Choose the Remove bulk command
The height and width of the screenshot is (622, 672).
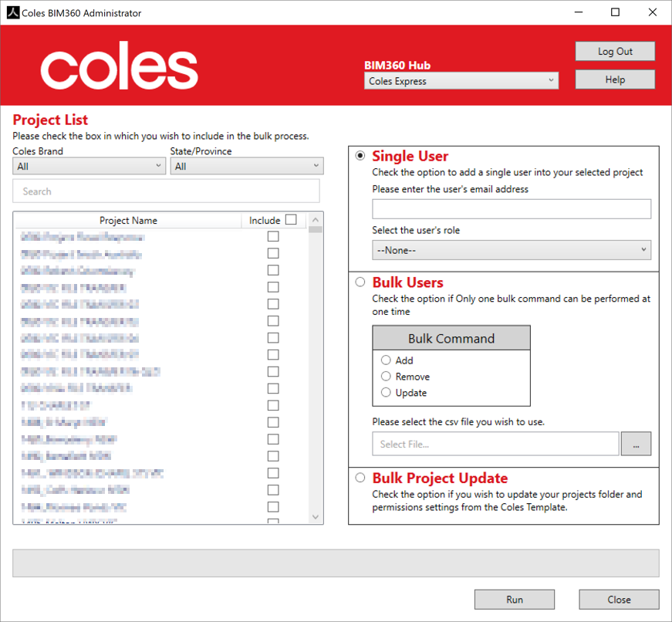click(386, 376)
